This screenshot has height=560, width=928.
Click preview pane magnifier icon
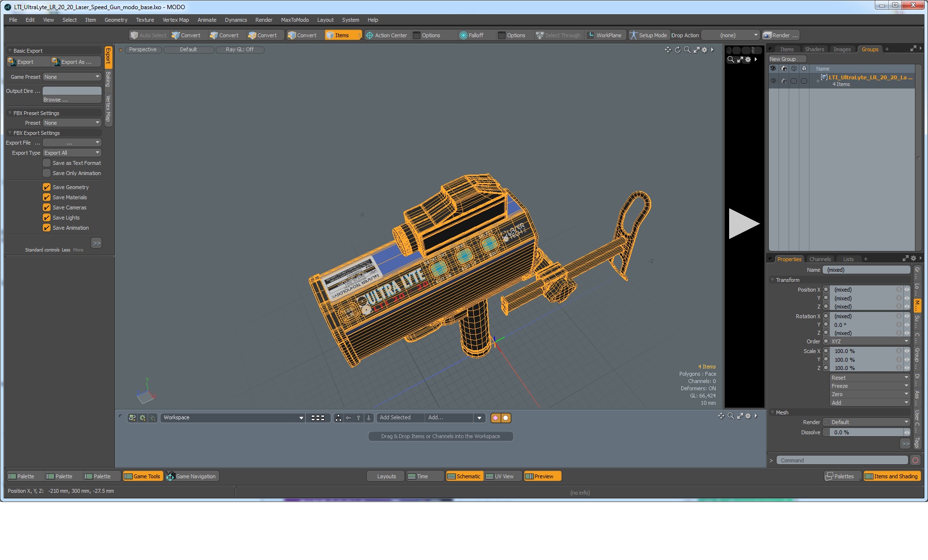731,59
